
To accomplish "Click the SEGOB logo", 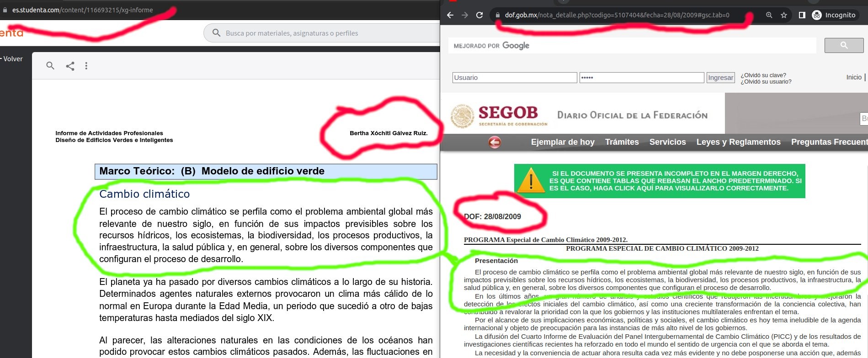I will click(499, 116).
